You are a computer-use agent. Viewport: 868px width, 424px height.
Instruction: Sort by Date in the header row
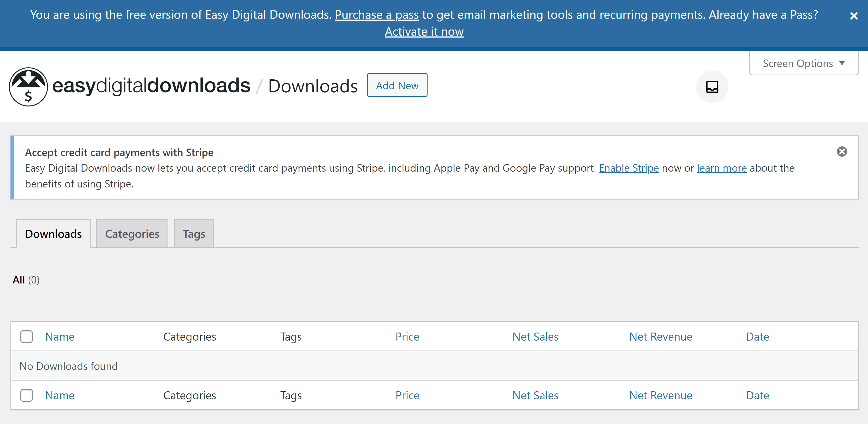point(758,336)
